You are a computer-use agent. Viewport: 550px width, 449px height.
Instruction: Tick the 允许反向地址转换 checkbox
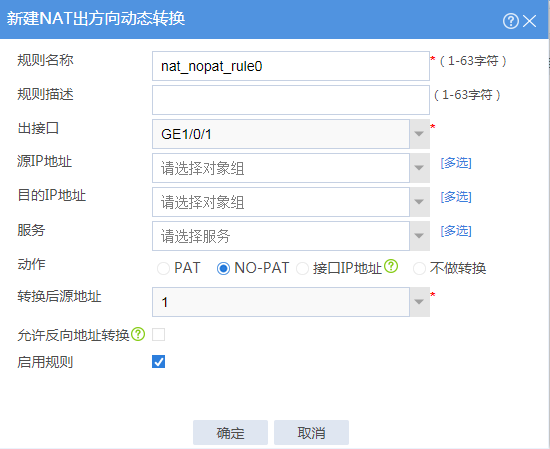159,334
